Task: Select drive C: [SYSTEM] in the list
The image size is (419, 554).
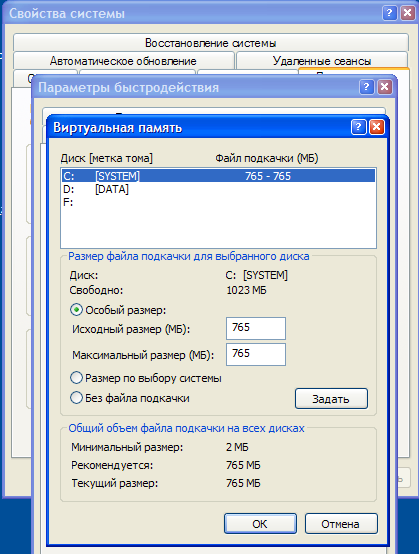Action: click(218, 176)
